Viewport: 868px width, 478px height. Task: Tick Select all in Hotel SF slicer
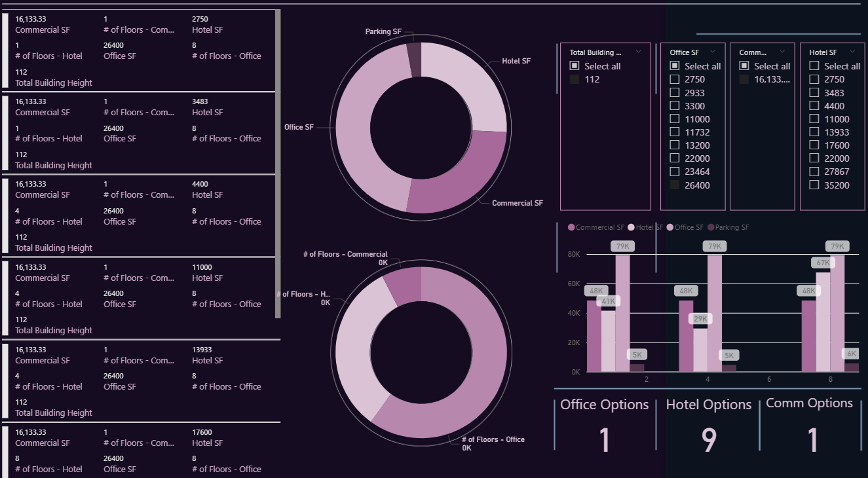click(x=814, y=66)
